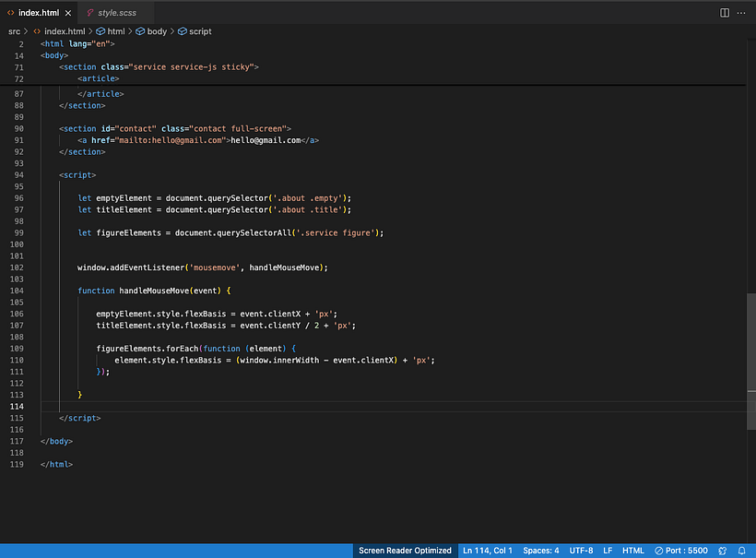
Task: Switch to the style.scss tab
Action: pyautogui.click(x=111, y=13)
